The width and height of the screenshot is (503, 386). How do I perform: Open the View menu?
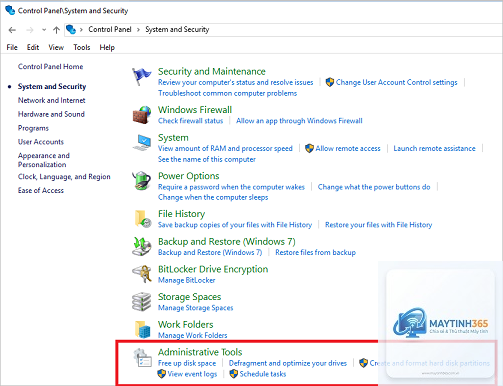(56, 47)
